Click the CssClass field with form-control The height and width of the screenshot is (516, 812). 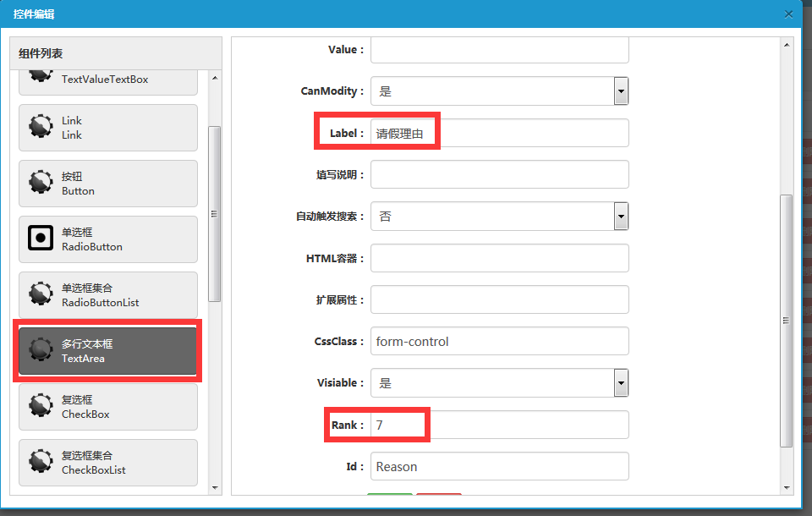[x=500, y=341]
